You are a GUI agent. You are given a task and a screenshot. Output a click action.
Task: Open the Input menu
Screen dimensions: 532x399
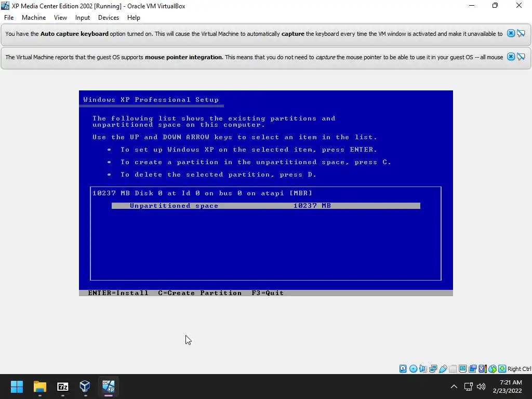(83, 18)
